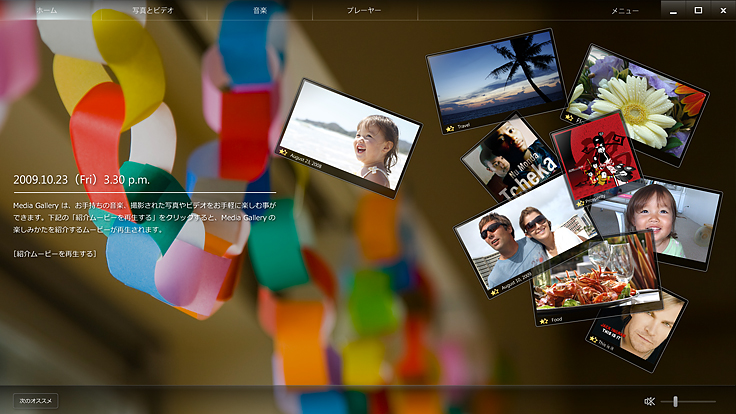This screenshot has width=736, height=414.
Task: Open the メニュー menu
Action: (x=625, y=10)
